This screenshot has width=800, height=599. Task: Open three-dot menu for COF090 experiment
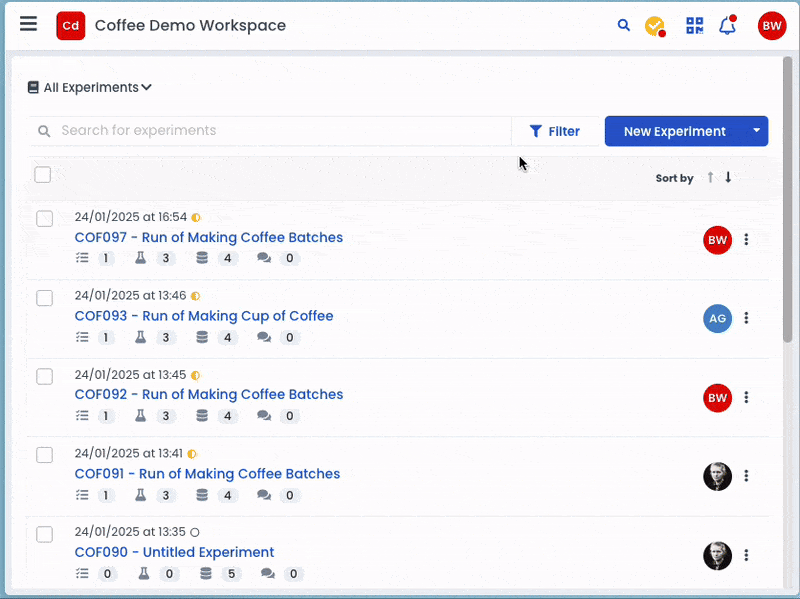pyautogui.click(x=746, y=556)
